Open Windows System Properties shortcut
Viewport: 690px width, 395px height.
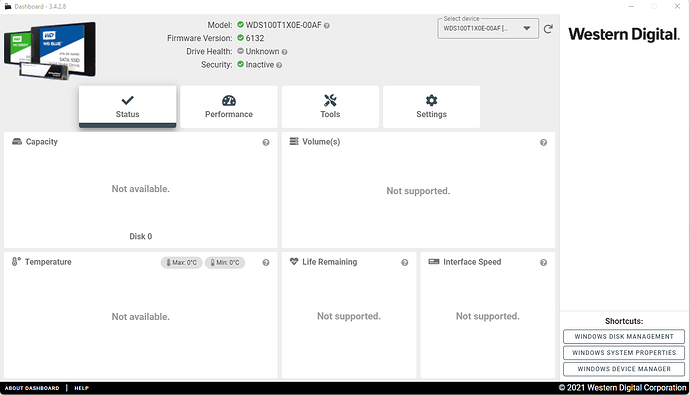[x=624, y=353]
